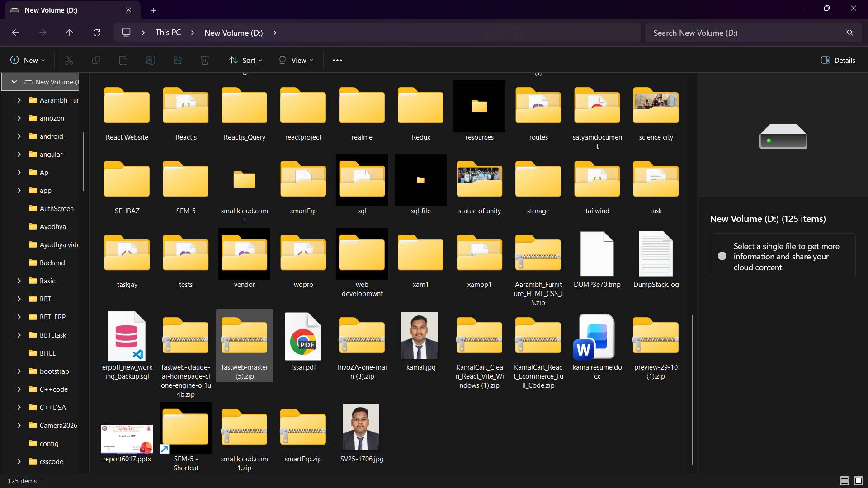Toggle the Details pane button

point(838,60)
